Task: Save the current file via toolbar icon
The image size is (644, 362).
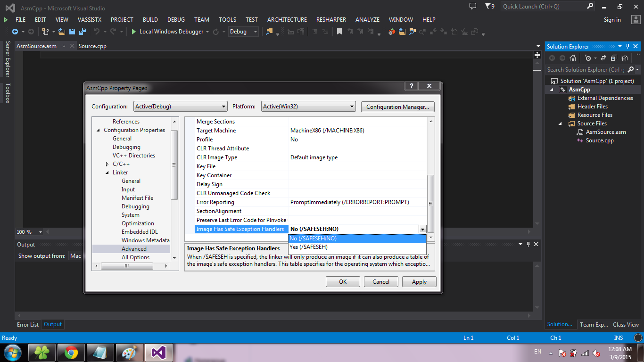Action: click(72, 32)
